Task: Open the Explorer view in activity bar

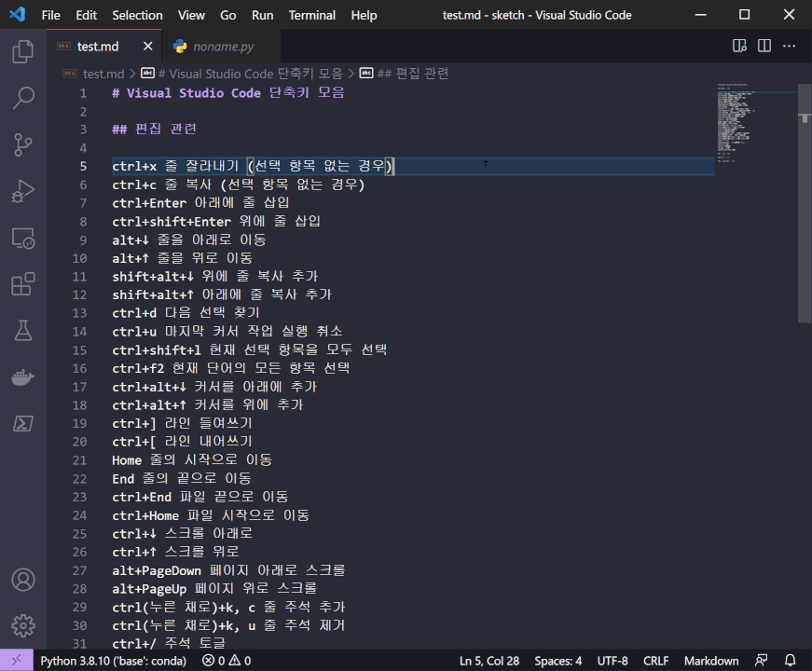Action: tap(22, 51)
